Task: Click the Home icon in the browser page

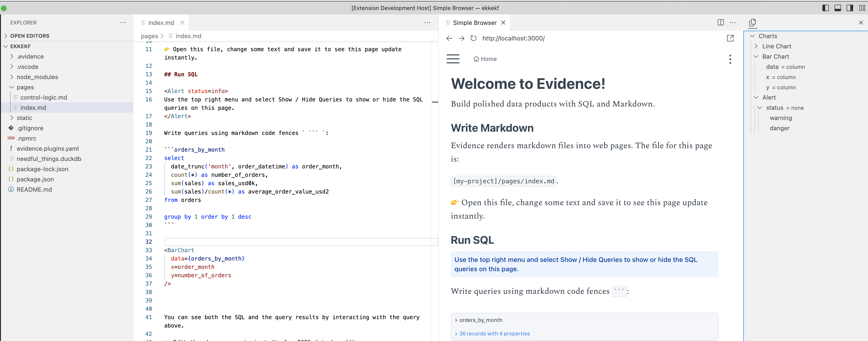Action: click(x=476, y=59)
